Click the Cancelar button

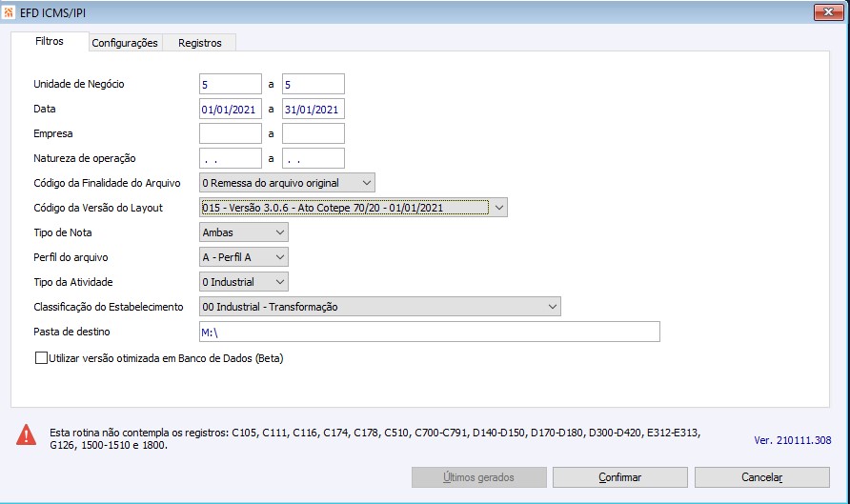click(762, 477)
